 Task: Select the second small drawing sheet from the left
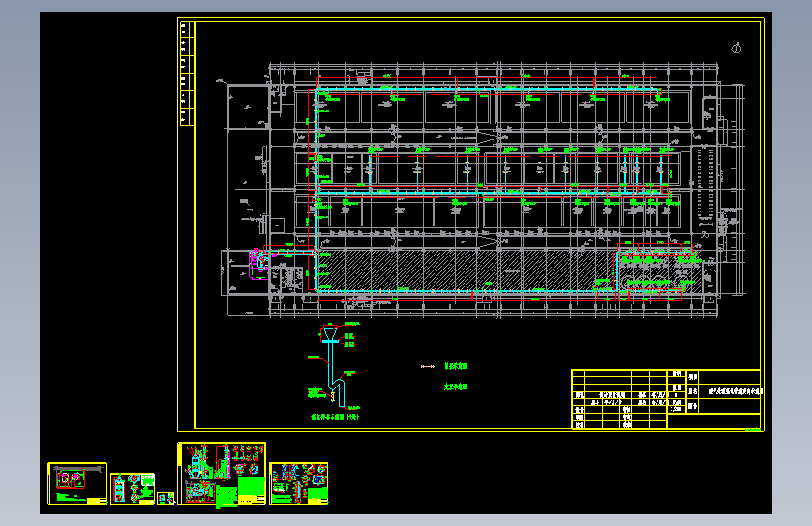[132, 489]
